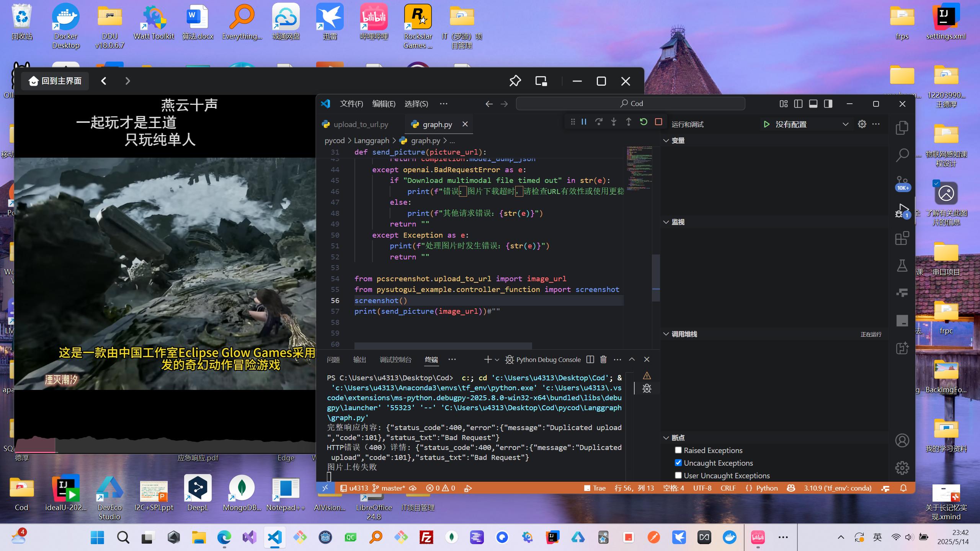Image resolution: width=980 pixels, height=551 pixels.
Task: Toggle the primary side bar layout icon
Action: pyautogui.click(x=798, y=104)
